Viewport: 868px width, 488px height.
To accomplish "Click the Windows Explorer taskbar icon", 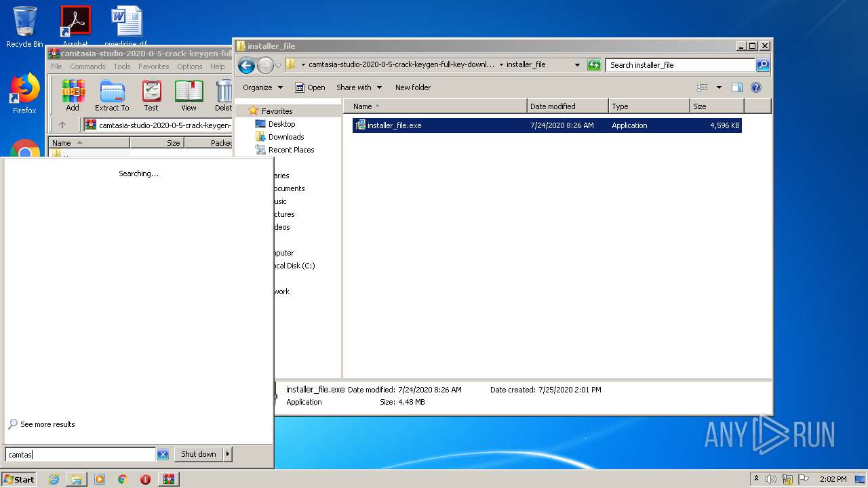I will click(x=77, y=479).
